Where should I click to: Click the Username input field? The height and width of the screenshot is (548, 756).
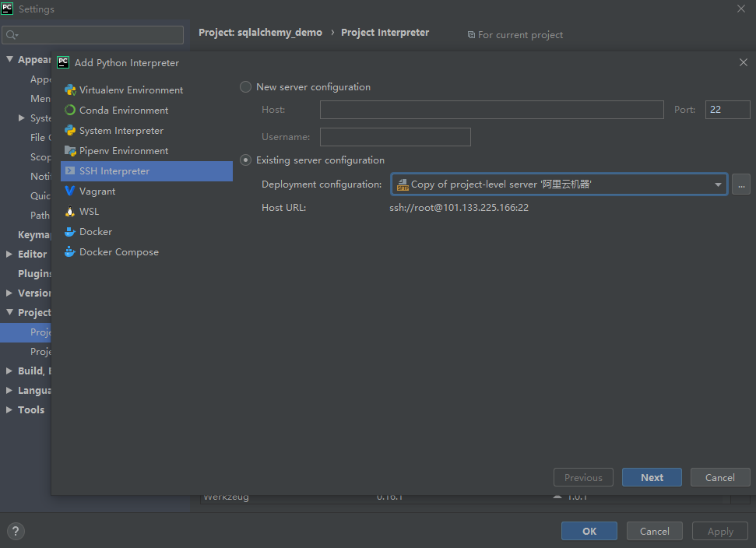[396, 137]
